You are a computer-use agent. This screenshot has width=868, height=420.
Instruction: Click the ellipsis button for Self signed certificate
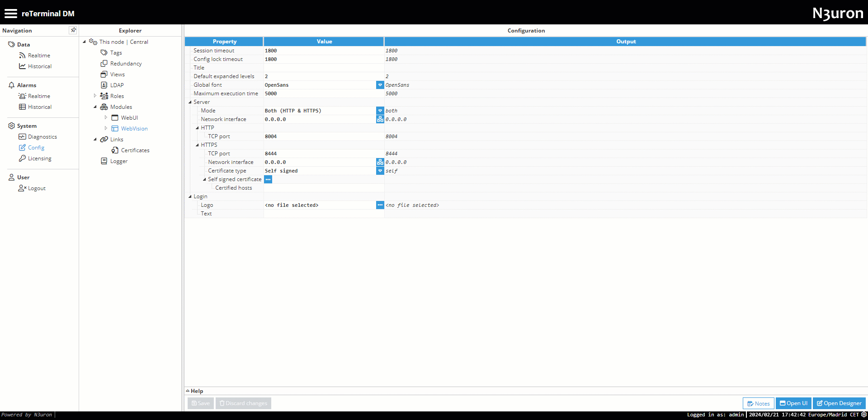click(268, 179)
